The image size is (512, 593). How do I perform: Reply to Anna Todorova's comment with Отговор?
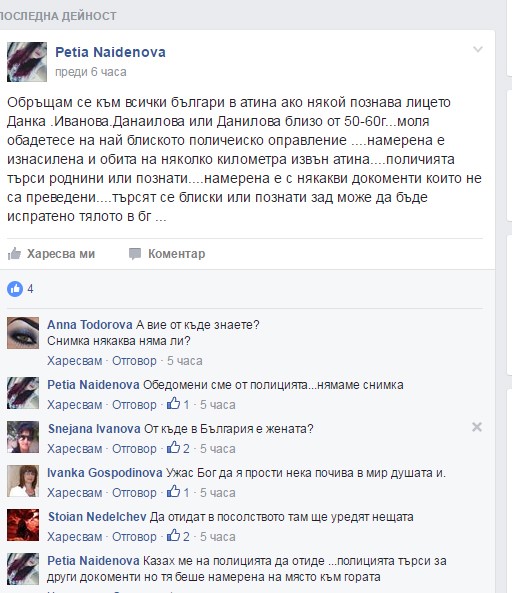click(134, 361)
